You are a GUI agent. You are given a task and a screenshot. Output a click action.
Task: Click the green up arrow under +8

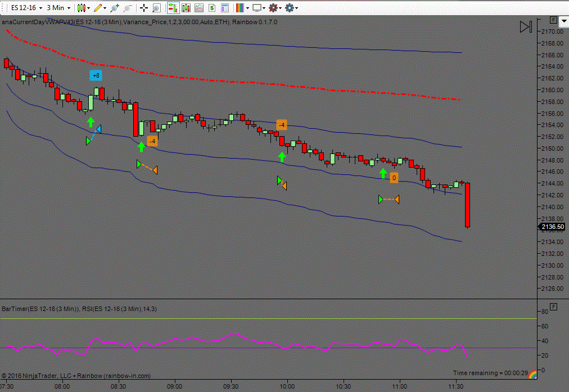(91, 122)
